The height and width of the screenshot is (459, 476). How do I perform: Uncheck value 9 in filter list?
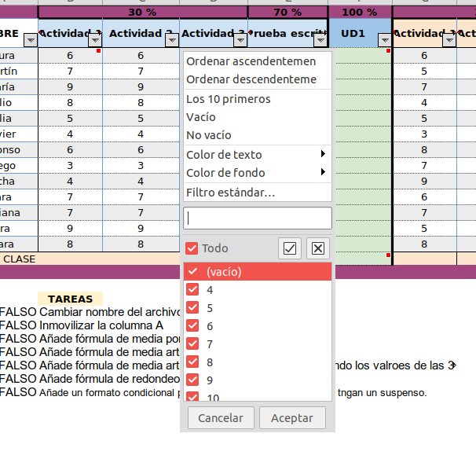tap(192, 380)
